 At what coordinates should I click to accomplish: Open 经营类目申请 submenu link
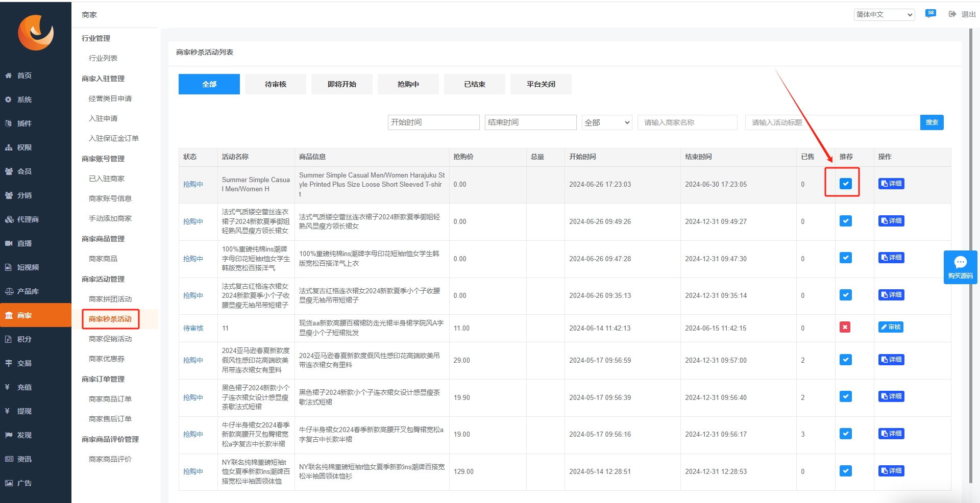pyautogui.click(x=110, y=98)
